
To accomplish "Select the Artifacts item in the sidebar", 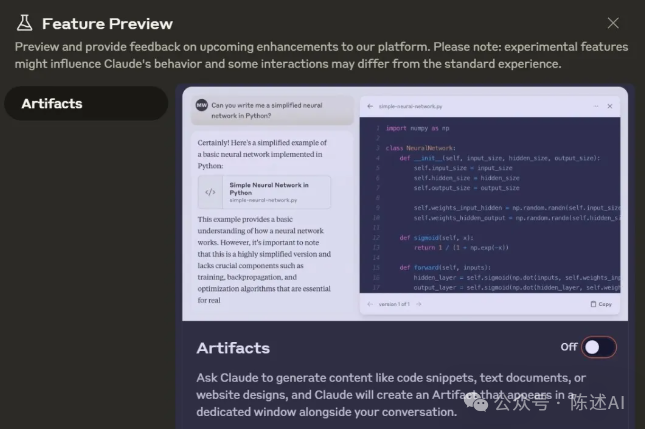I will click(85, 103).
